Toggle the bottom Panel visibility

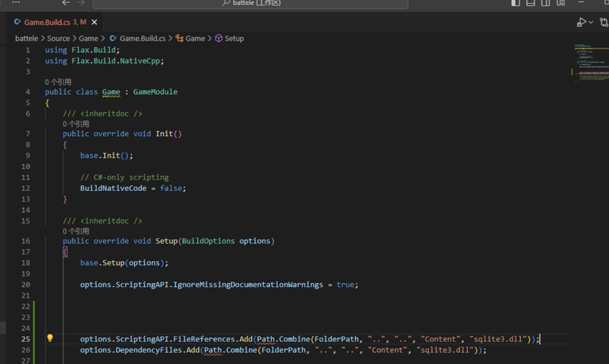point(530,4)
